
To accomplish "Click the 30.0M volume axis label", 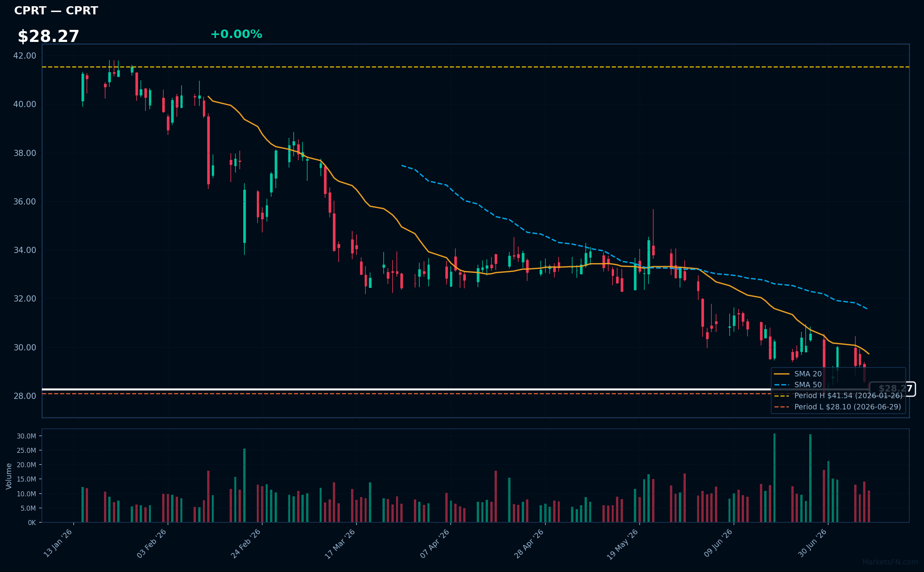I will tap(26, 436).
